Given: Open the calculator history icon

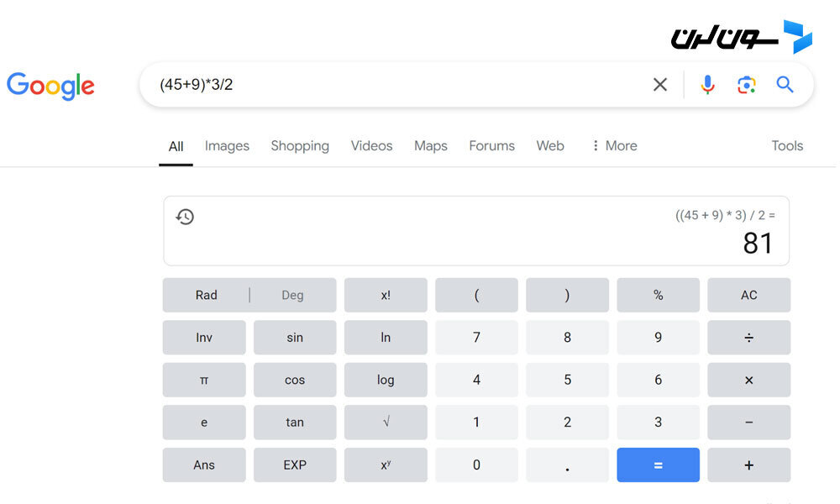Looking at the screenshot, I should pyautogui.click(x=185, y=217).
